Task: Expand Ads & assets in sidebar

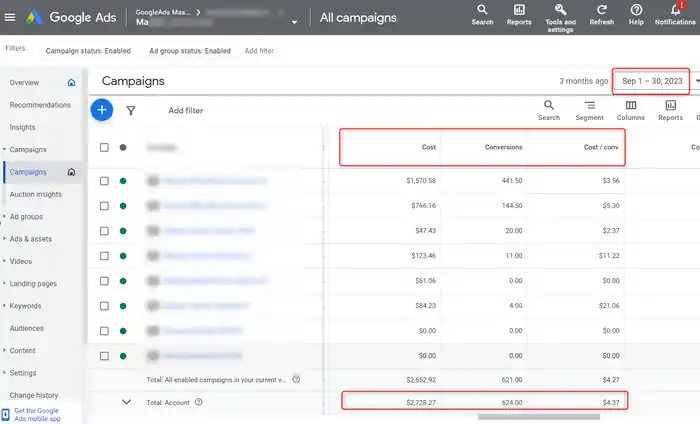Action: point(4,239)
